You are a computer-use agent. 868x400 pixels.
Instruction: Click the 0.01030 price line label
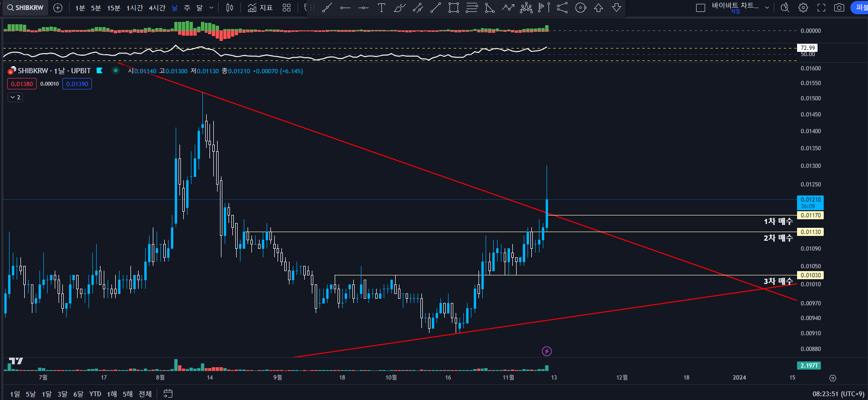click(x=810, y=275)
